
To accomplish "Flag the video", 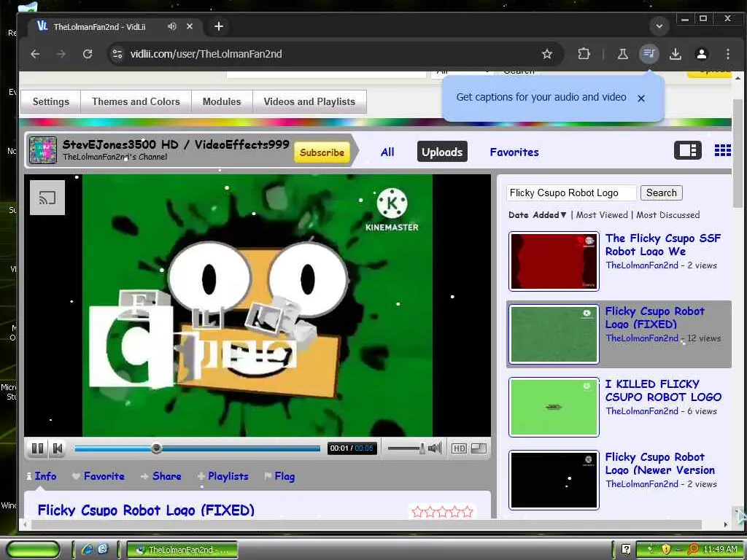I will coord(279,476).
